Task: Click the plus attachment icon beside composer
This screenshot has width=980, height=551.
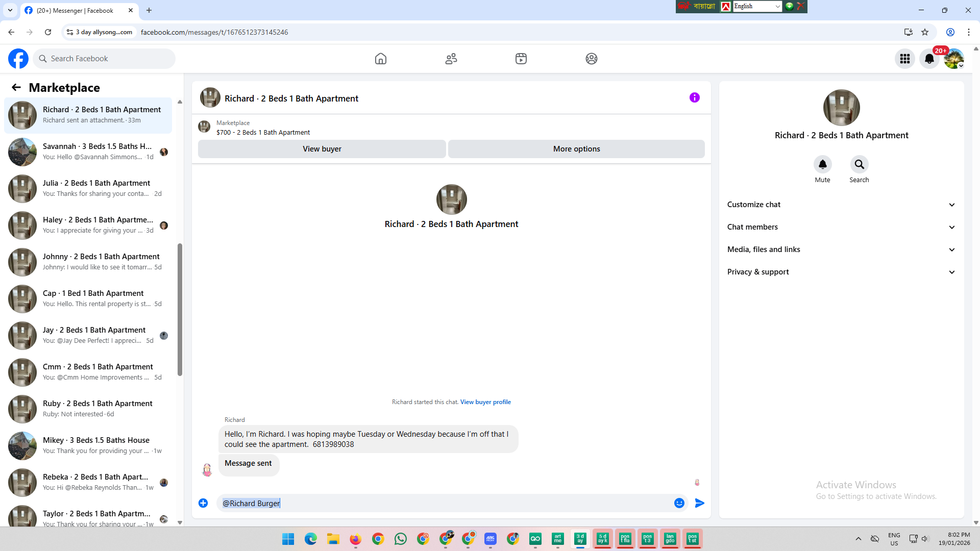Action: click(203, 503)
